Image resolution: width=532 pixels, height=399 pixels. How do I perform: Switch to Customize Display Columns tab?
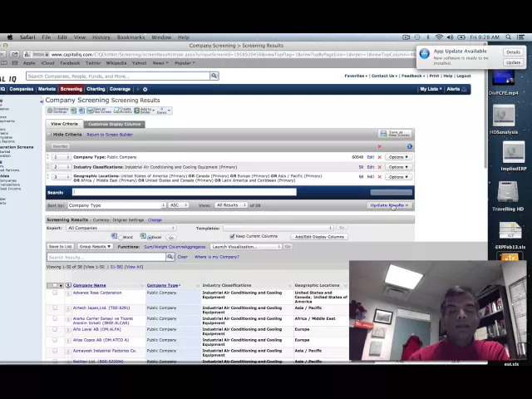[115, 124]
